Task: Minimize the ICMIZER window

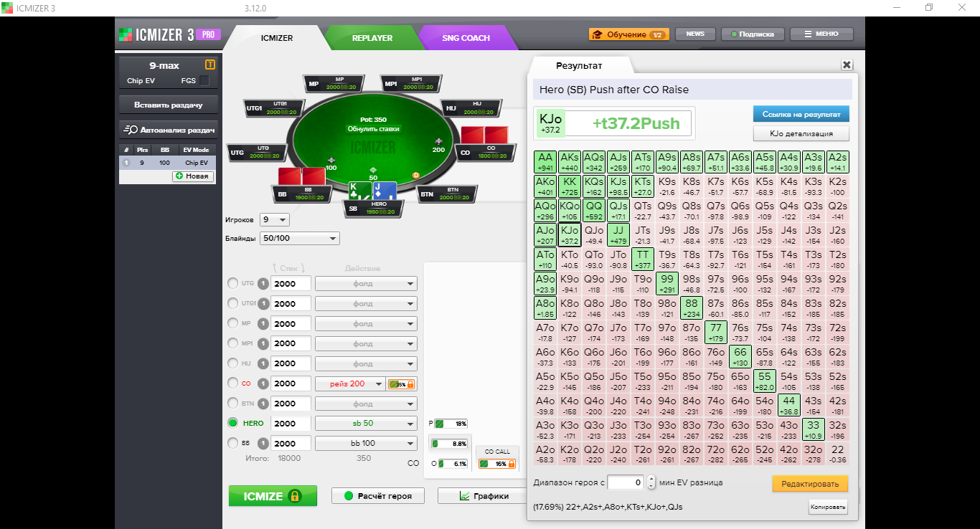Action: click(897, 7)
